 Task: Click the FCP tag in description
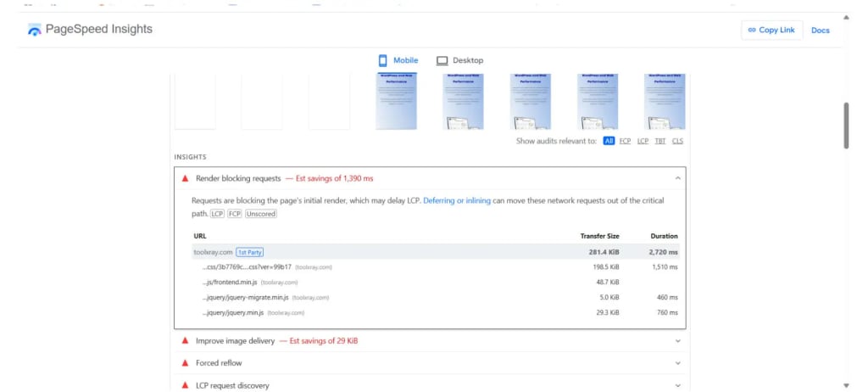pyautogui.click(x=235, y=214)
